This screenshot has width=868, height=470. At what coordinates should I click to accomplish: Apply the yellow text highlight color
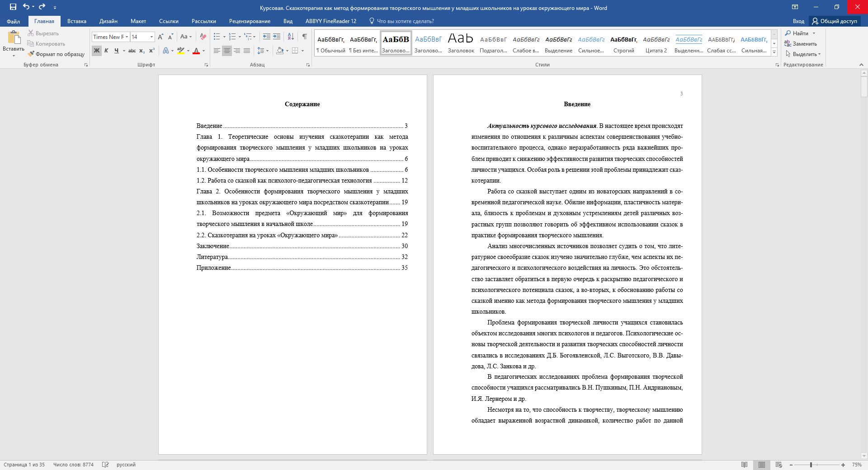tap(181, 51)
